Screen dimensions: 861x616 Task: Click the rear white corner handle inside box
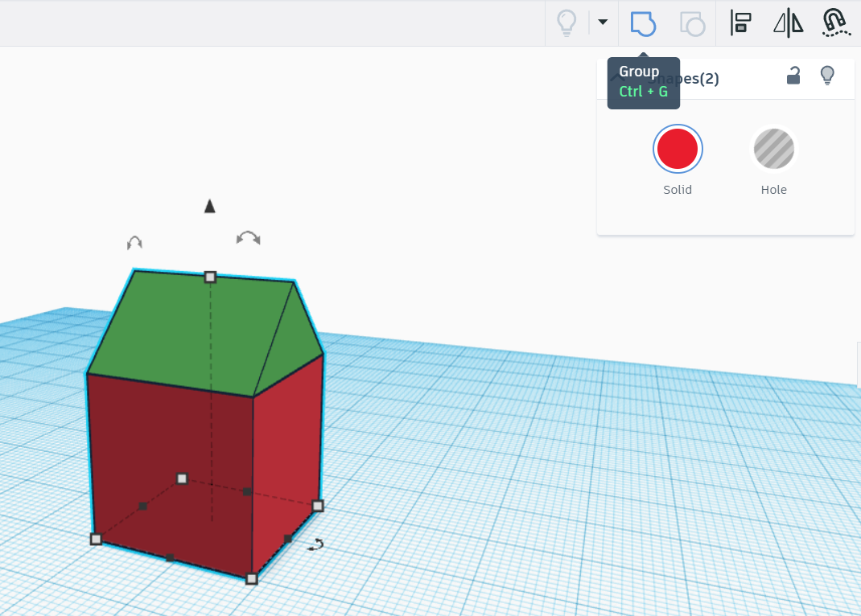point(183,478)
